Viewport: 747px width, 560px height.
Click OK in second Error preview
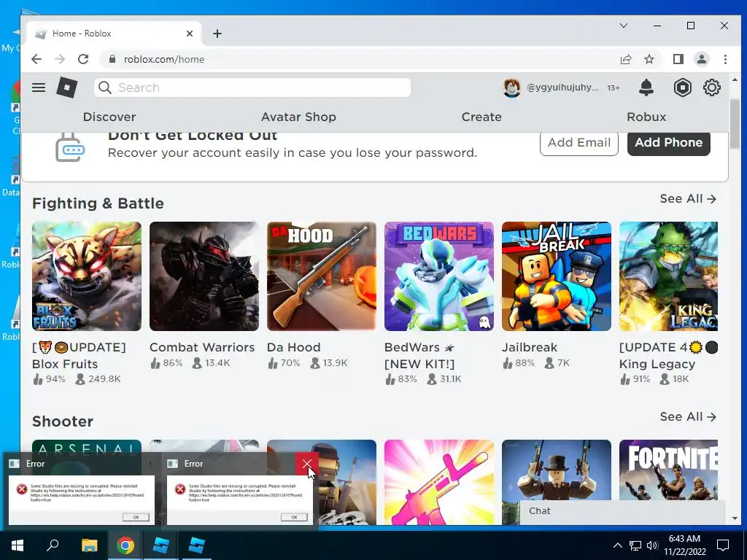tap(294, 517)
